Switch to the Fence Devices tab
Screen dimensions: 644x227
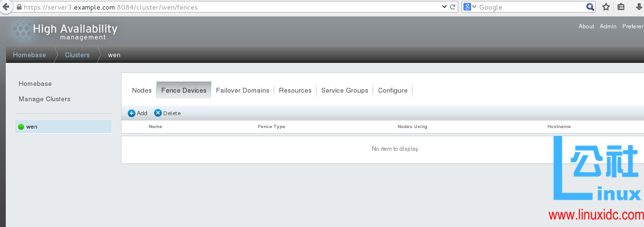(184, 90)
